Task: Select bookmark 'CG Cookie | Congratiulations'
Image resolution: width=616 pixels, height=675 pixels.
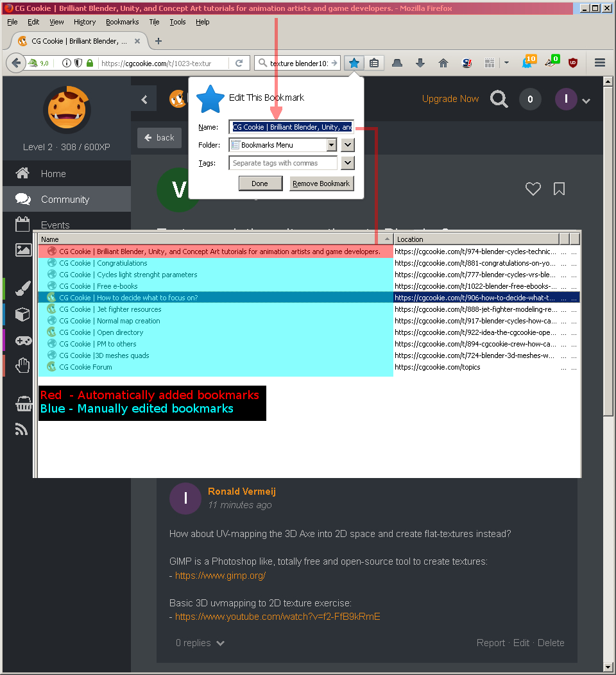Action: click(x=216, y=263)
